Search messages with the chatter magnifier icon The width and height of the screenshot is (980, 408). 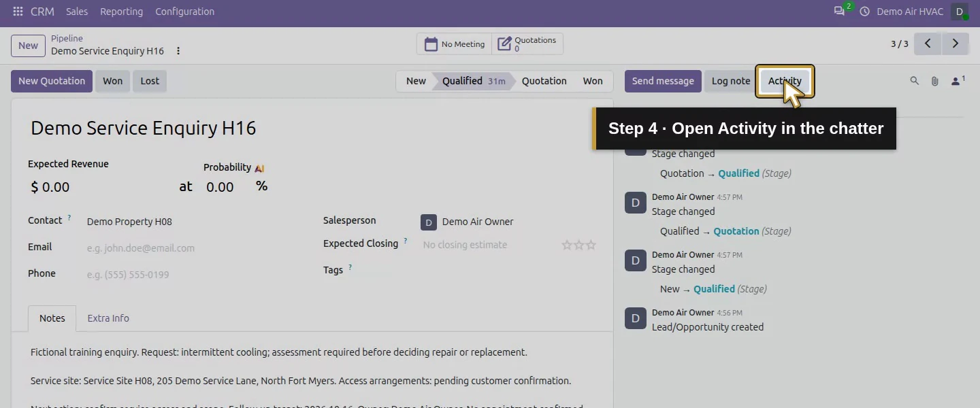(915, 81)
